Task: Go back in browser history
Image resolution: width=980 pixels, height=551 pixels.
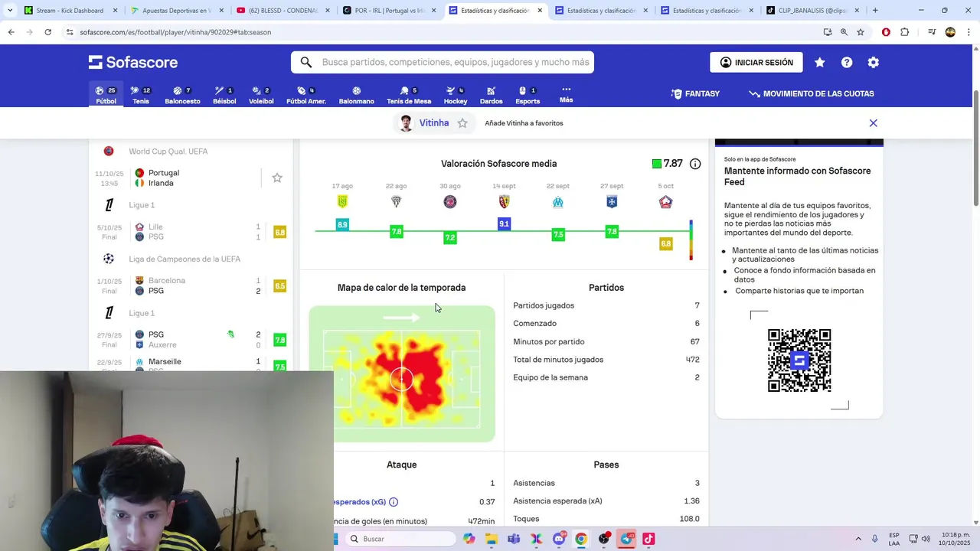Action: [x=11, y=32]
